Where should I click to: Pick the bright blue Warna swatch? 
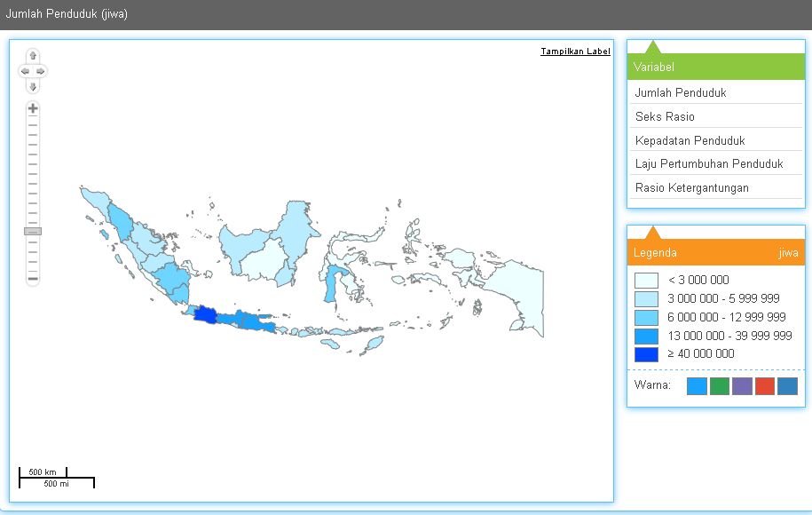[697, 386]
